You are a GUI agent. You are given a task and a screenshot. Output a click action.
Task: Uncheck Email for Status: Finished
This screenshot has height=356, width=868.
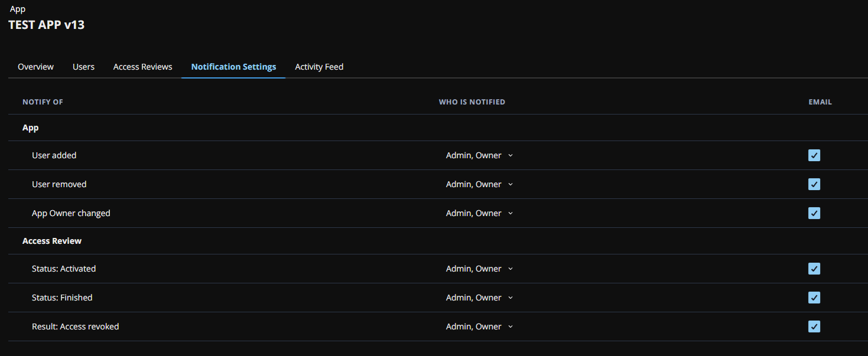pos(814,298)
